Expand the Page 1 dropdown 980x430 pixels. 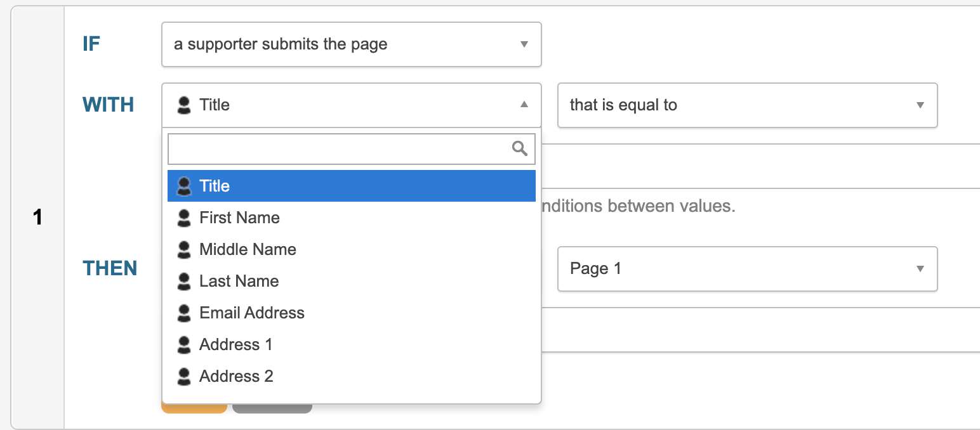click(747, 269)
